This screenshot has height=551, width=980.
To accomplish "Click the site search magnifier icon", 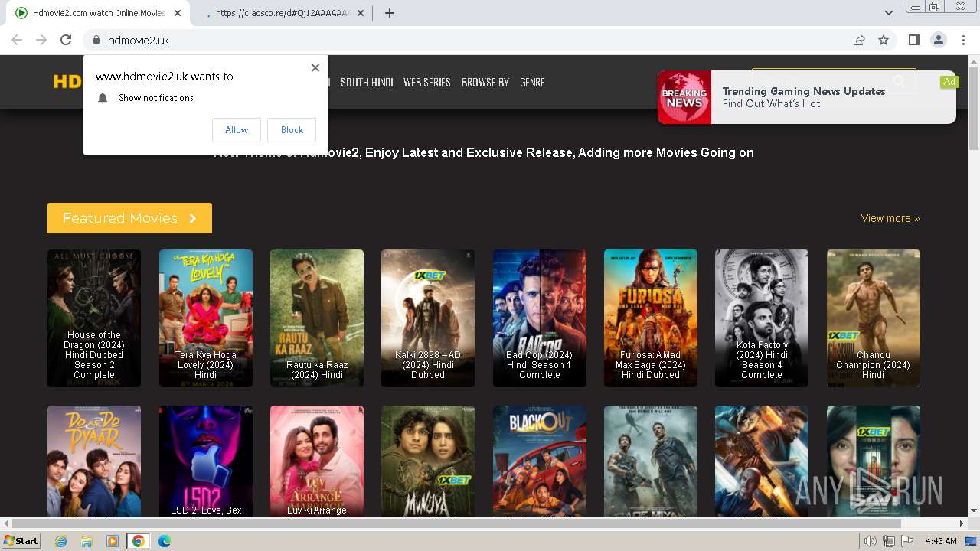I will tap(900, 81).
